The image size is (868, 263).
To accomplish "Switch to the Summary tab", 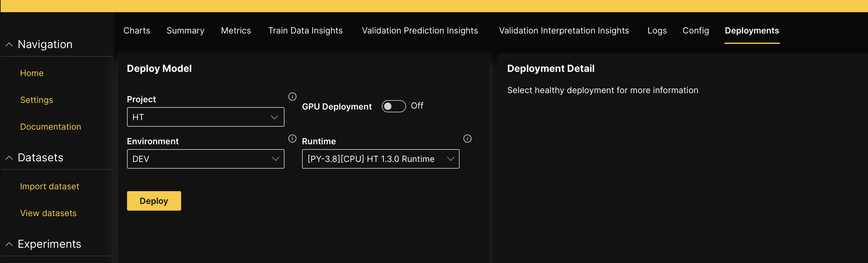I will (185, 30).
